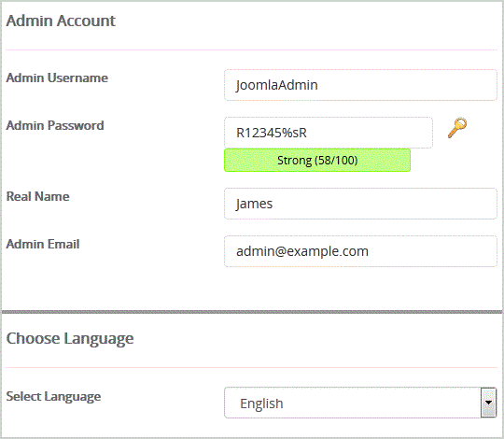Click the Admin Password label
Screen dimensions: 504x439
pos(55,125)
